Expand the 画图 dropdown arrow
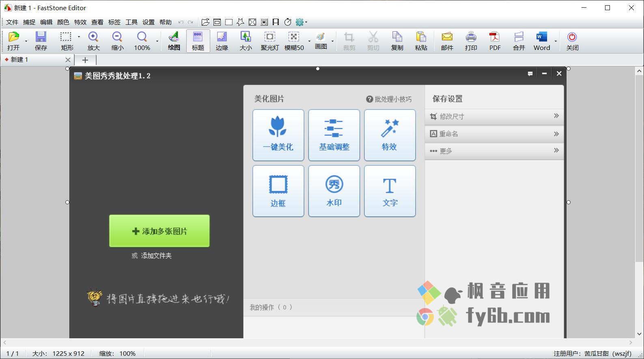Screen dimensions: 644x359 point(332,41)
